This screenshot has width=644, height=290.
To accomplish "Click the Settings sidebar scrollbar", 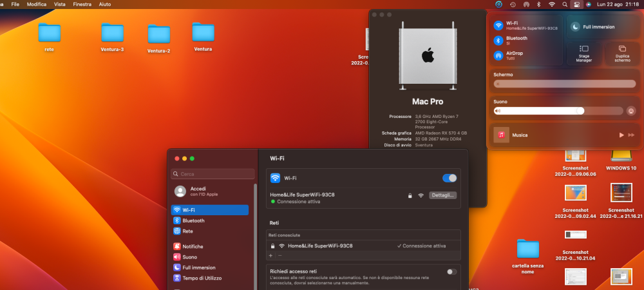I will tap(255, 237).
